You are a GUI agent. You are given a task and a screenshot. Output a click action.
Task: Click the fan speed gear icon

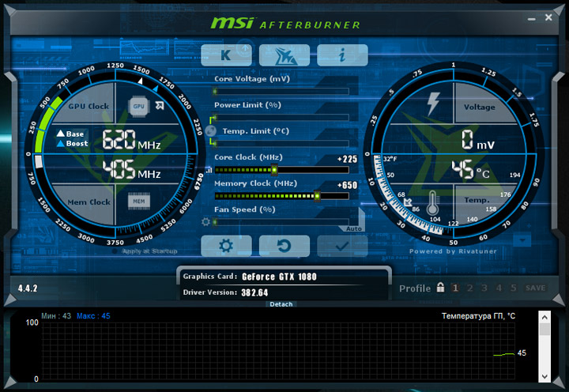[205, 221]
